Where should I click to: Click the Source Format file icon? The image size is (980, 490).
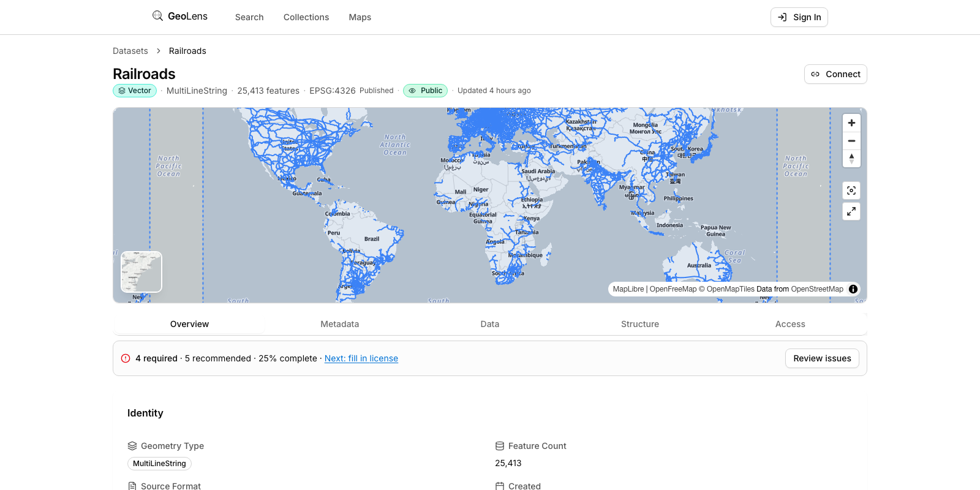132,486
